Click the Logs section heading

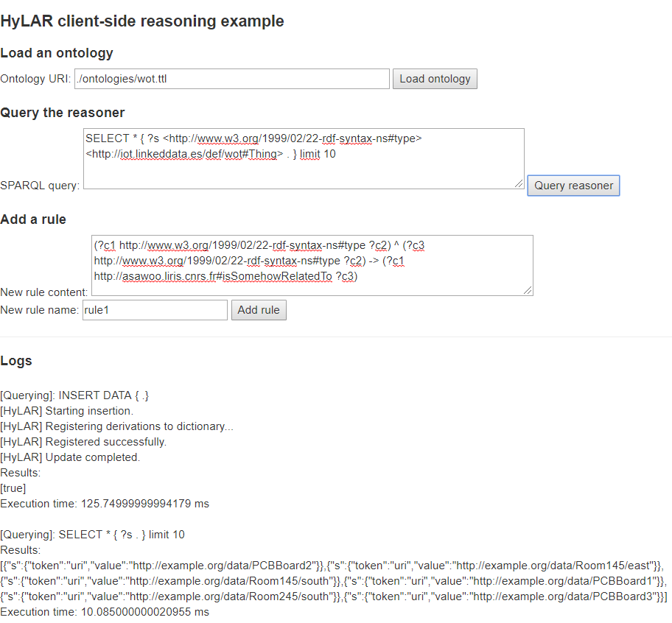[16, 361]
